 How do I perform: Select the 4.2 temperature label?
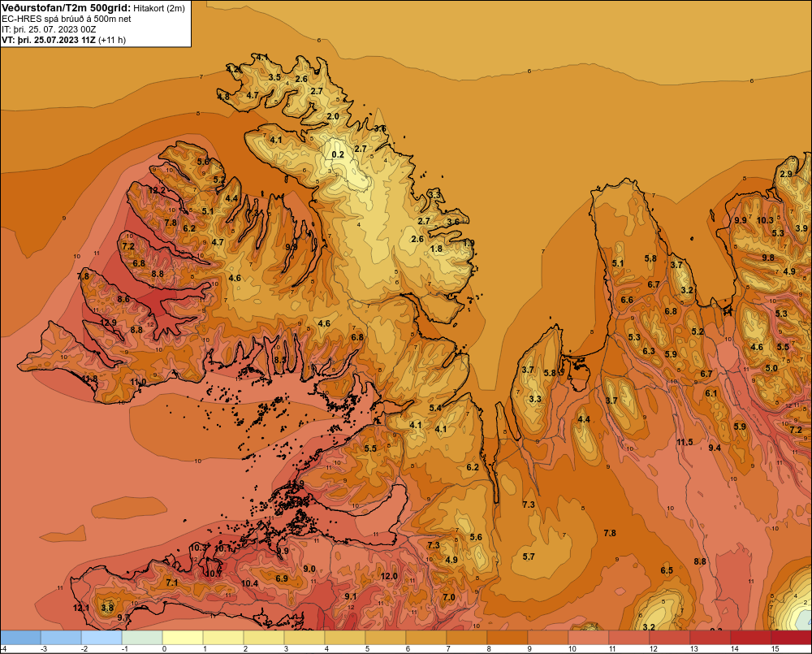tap(232, 69)
